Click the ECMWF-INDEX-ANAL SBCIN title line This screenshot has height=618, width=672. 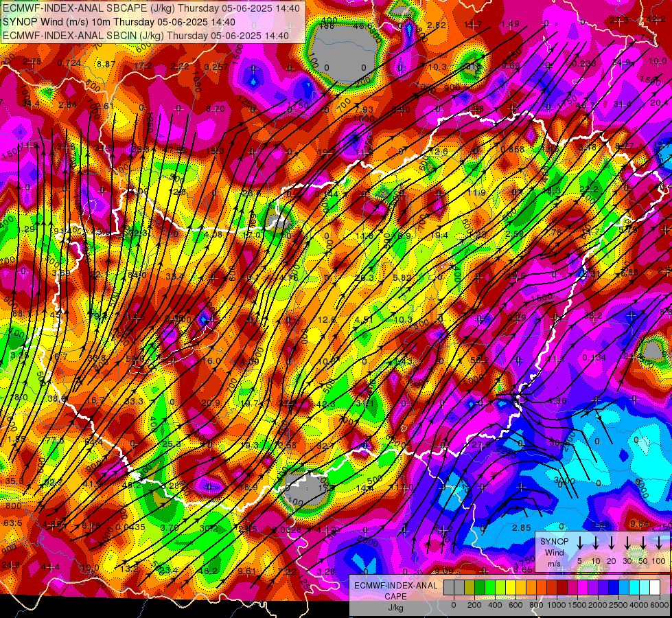146,36
